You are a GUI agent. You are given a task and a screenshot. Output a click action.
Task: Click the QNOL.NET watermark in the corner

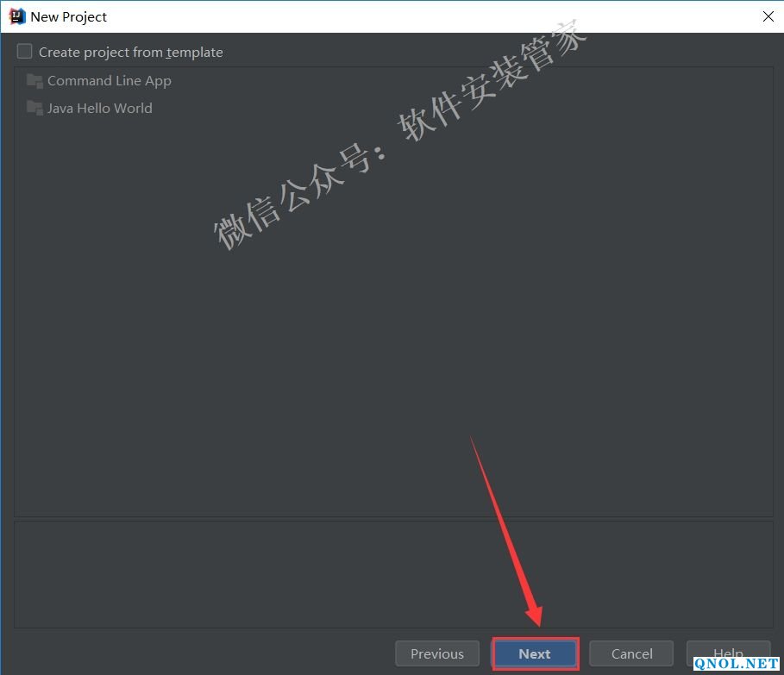(x=737, y=664)
